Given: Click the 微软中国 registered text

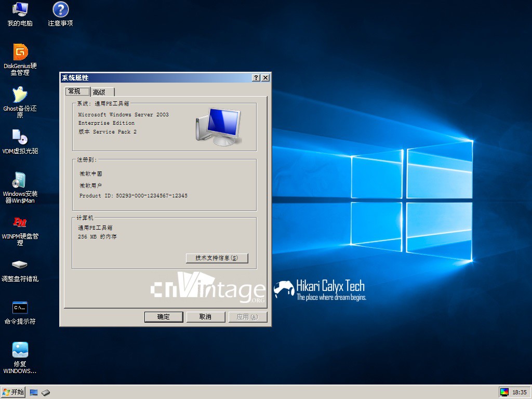Looking at the screenshot, I should pos(90,174).
